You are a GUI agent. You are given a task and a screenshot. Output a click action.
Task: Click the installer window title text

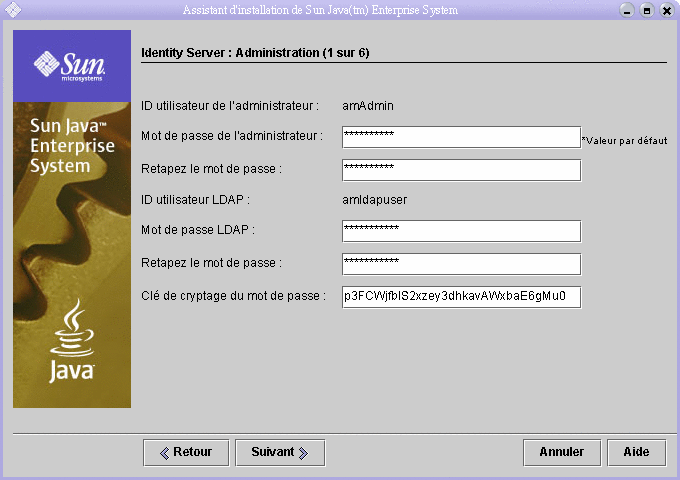click(x=320, y=10)
